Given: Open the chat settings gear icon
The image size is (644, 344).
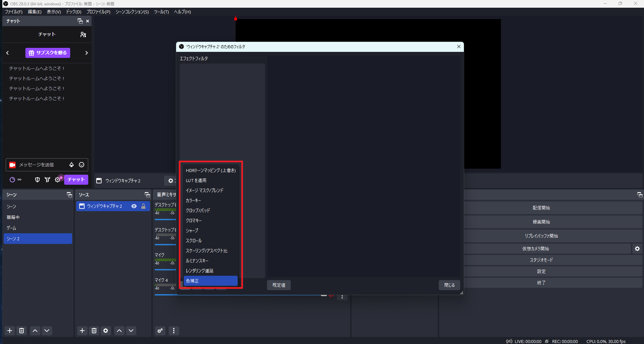Looking at the screenshot, I should pyautogui.click(x=57, y=180).
